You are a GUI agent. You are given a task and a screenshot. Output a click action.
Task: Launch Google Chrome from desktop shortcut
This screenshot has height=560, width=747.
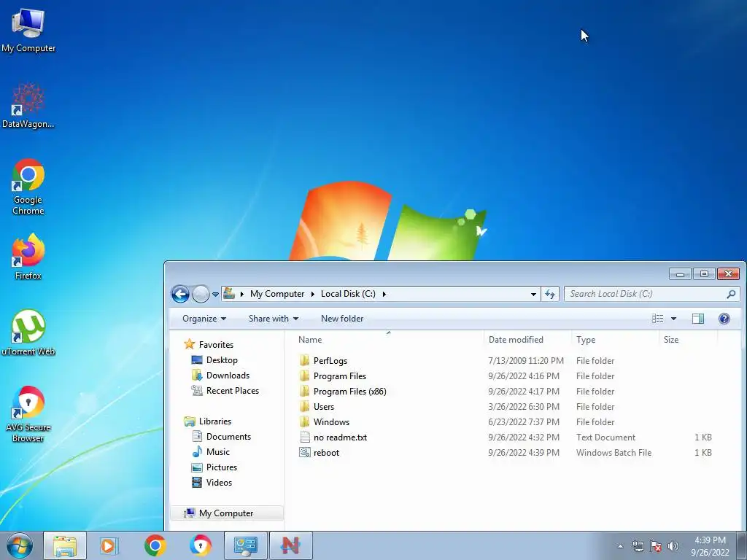tap(28, 187)
